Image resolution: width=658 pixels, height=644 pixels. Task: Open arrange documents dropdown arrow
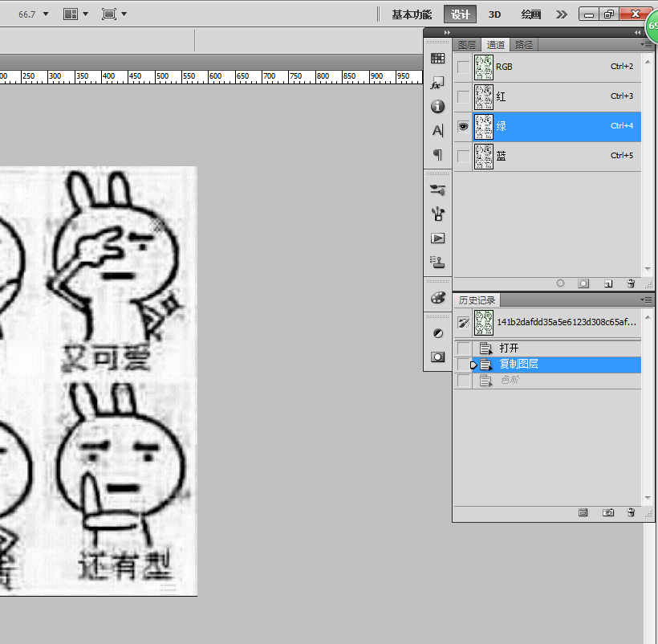point(86,14)
